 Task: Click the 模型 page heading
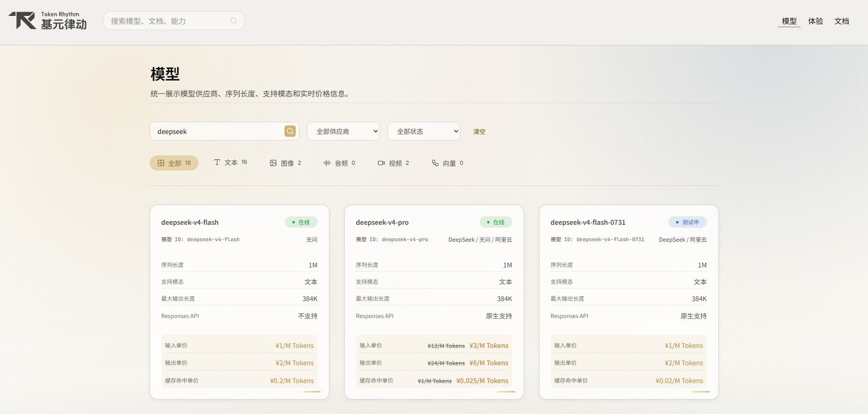(165, 74)
